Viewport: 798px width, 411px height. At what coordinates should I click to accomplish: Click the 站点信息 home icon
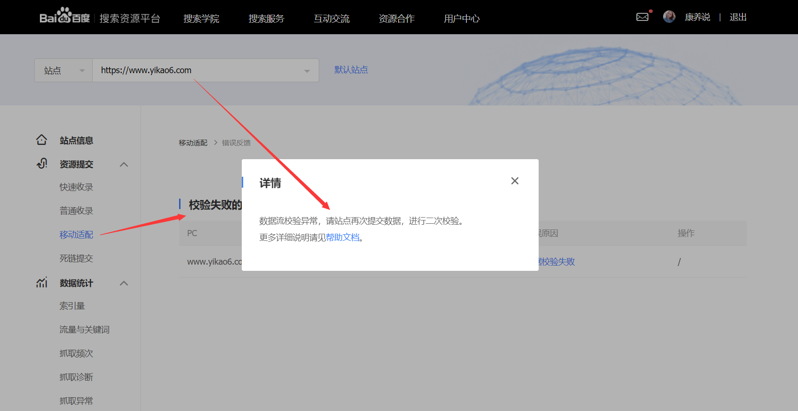click(42, 140)
